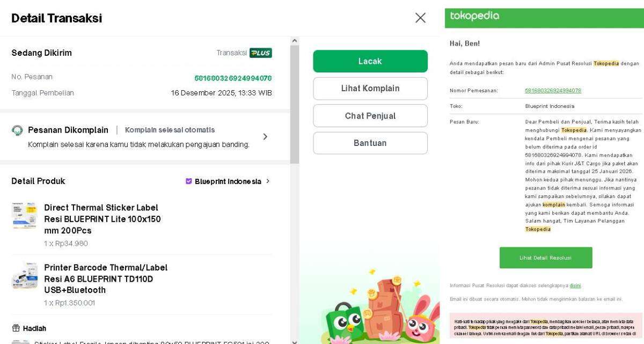This screenshot has height=344, width=644.
Task: Track the shipment with Lacak
Action: point(370,61)
